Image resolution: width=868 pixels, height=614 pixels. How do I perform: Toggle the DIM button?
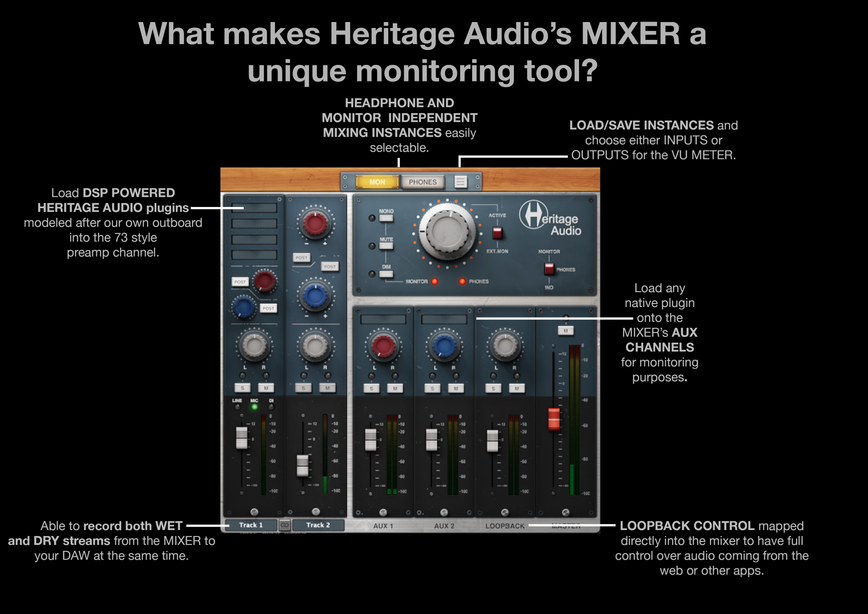pos(386,274)
